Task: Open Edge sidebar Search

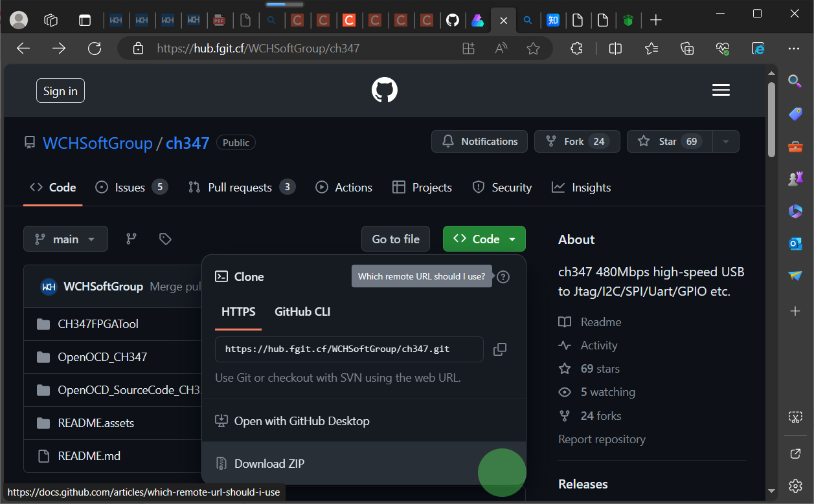Action: point(795,81)
